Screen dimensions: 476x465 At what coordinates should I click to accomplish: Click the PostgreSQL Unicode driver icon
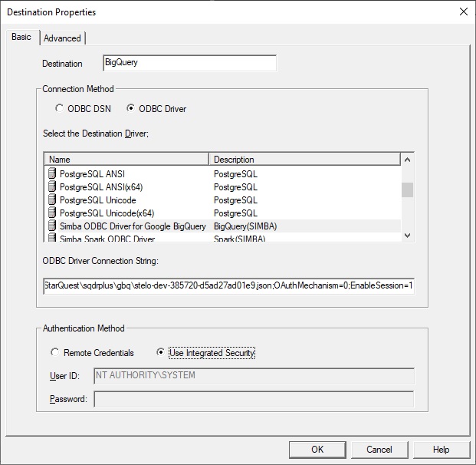coord(52,200)
